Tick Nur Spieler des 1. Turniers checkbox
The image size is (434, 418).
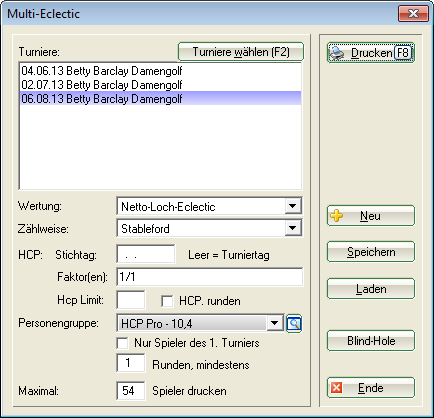pos(123,343)
